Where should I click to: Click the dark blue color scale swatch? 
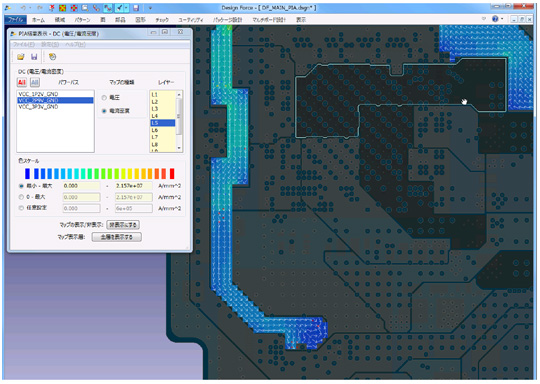[28, 173]
